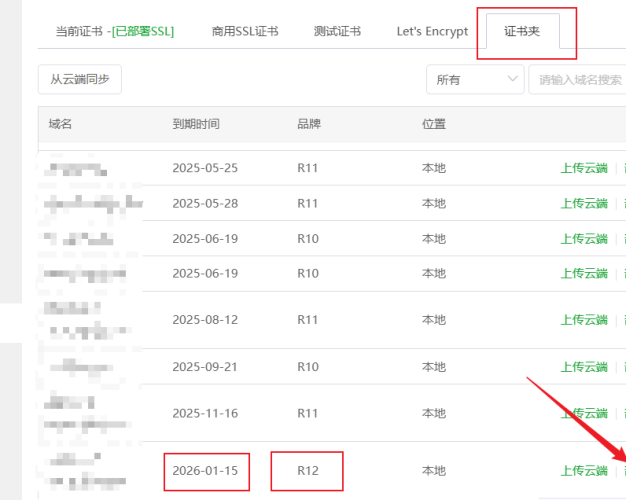Select the expiry date 2025-08-12
Image resolution: width=626 pixels, height=500 pixels.
click(205, 320)
